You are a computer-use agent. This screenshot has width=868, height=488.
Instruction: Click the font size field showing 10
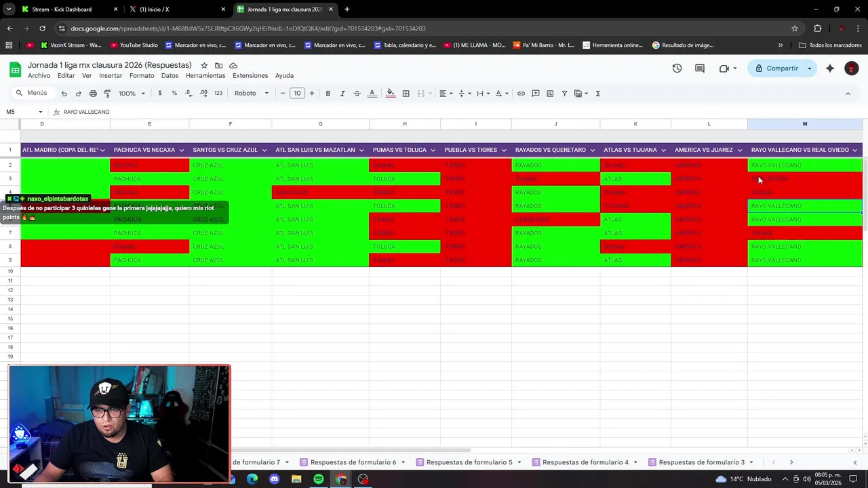(x=297, y=94)
